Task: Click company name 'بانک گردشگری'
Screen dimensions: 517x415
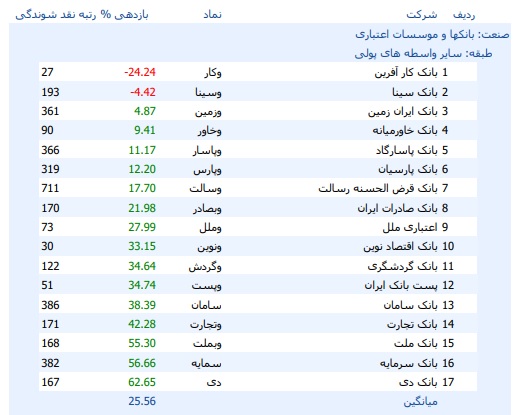Action: click(x=402, y=266)
